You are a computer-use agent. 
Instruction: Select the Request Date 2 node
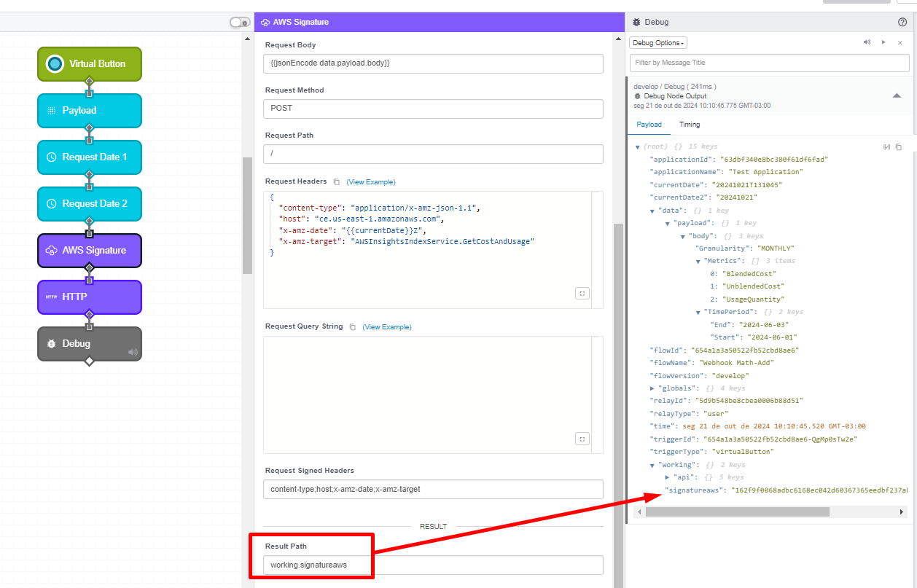tap(90, 204)
